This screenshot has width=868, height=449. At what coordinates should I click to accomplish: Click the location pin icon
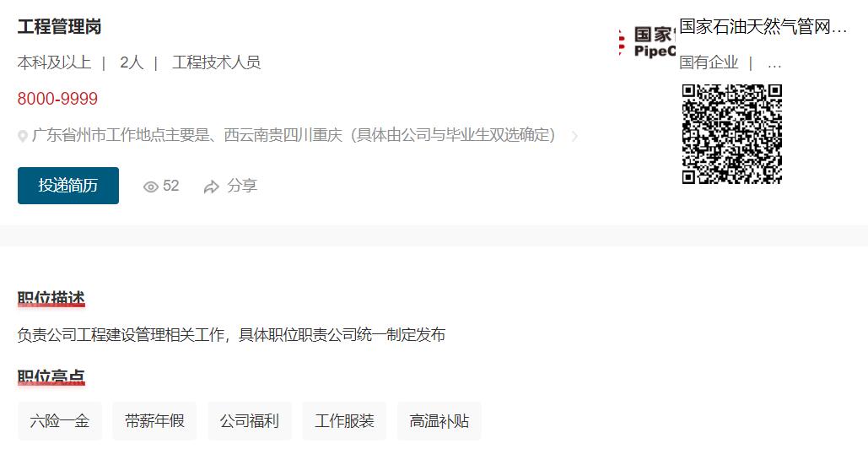pyautogui.click(x=23, y=136)
